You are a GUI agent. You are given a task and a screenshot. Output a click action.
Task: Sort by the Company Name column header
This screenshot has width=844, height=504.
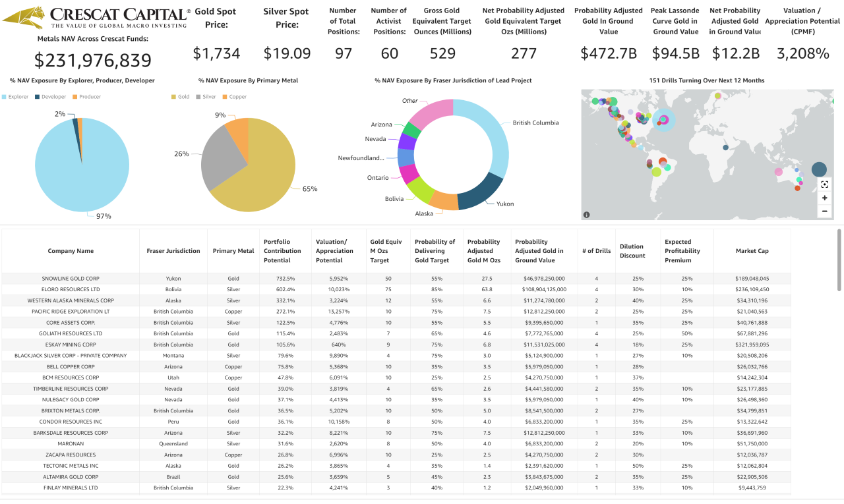tap(71, 251)
